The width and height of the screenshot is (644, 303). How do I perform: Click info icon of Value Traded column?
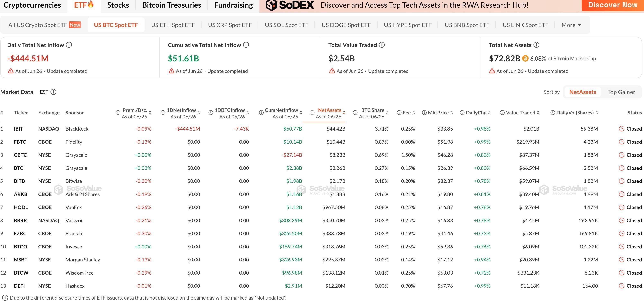tap(502, 113)
